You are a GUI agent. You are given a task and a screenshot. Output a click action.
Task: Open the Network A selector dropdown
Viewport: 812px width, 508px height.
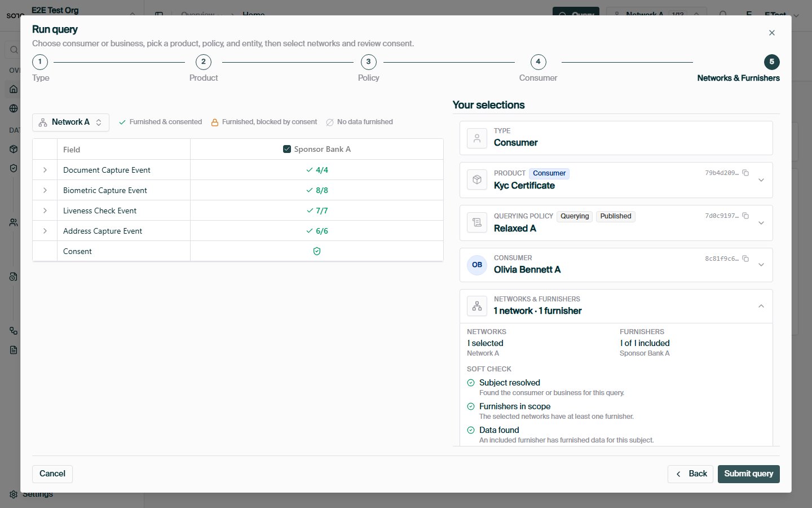click(70, 122)
